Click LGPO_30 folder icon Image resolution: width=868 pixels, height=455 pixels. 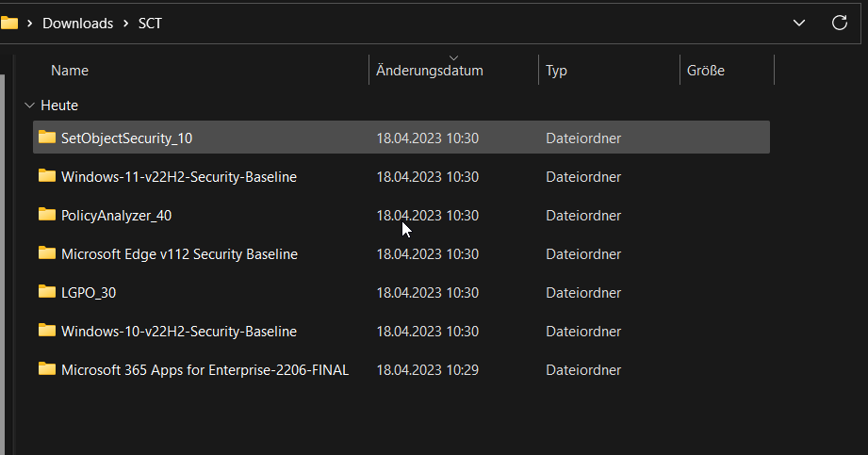(47, 292)
